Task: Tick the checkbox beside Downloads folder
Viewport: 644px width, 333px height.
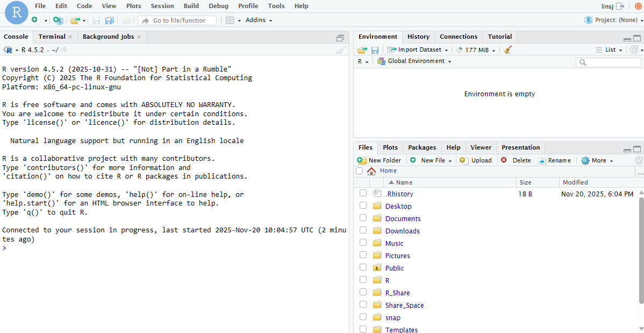Action: [x=363, y=230]
